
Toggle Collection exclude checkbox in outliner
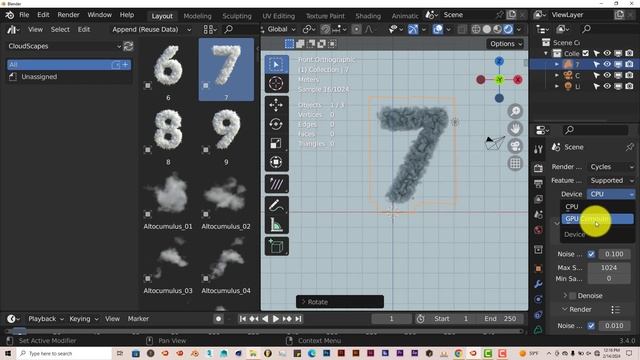coord(586,53)
